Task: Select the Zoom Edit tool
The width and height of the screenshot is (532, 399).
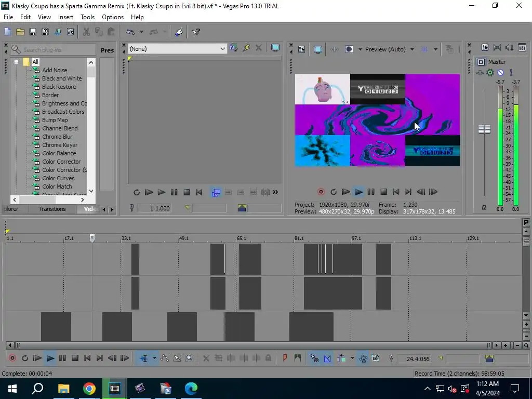Action: (189, 358)
